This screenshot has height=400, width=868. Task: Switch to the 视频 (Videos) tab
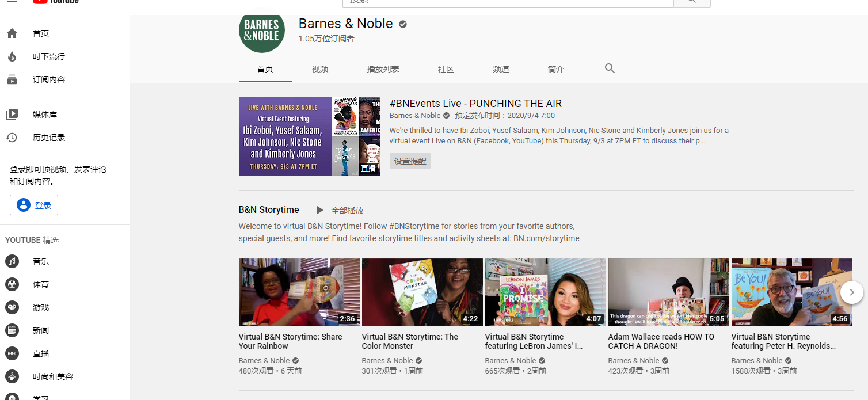pos(320,69)
